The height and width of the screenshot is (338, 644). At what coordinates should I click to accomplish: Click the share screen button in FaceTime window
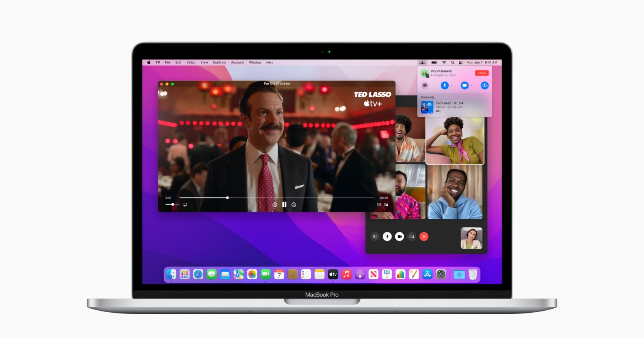tap(412, 237)
